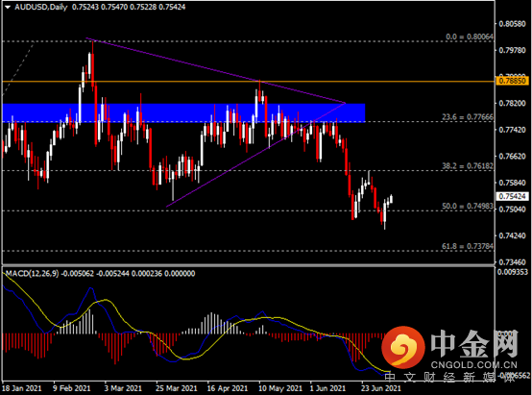Select the orange 0.78850 price label
Viewport: 532px width, 395px height.
point(513,81)
